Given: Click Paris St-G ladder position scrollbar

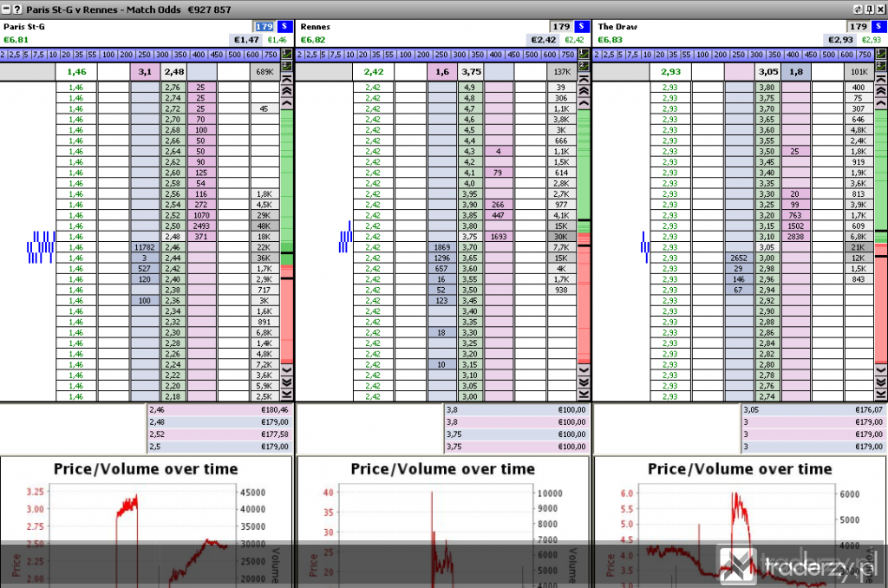Looking at the screenshot, I should [286, 236].
